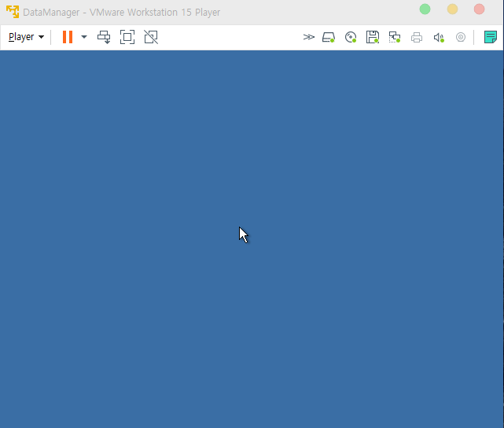This screenshot has height=428, width=504.
Task: Click the yellow window control button
Action: pyautogui.click(x=452, y=9)
